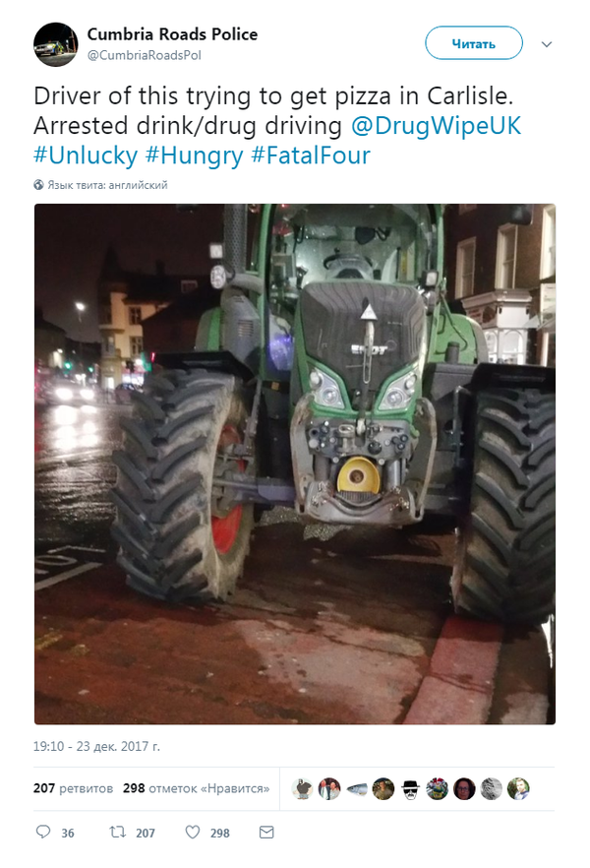
Task: Click the reply speech bubble icon
Action: (43, 832)
